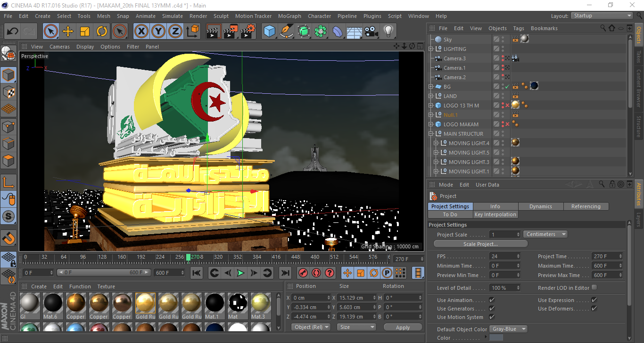644x343 pixels.
Task: Open the Content Browser side tab
Action: [639, 88]
